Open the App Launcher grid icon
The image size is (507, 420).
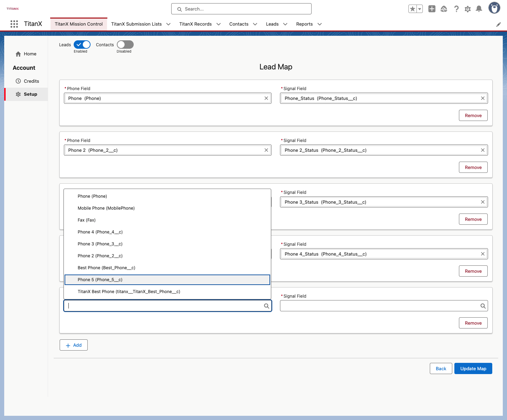point(14,24)
